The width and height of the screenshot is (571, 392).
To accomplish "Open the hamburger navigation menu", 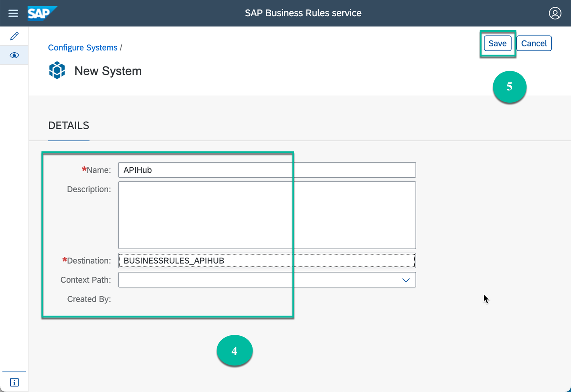I will coord(13,13).
